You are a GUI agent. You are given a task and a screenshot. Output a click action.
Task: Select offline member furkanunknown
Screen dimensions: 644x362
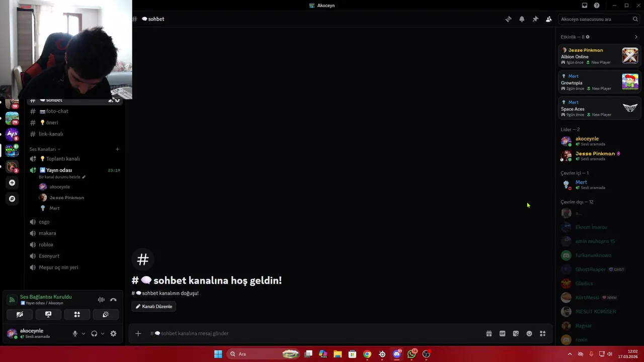(599, 255)
